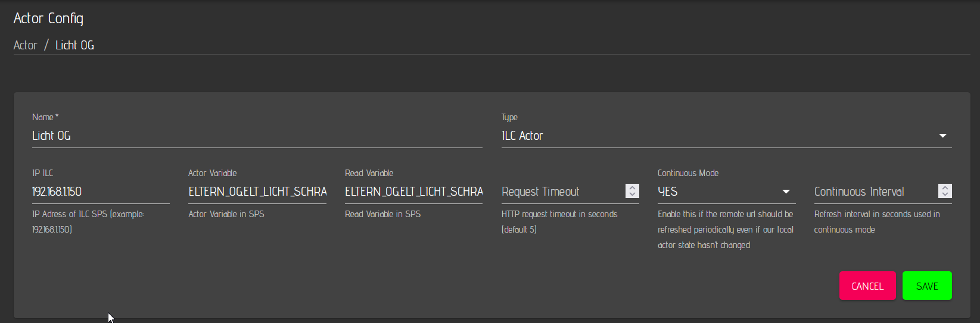
Task: Increase Continuous Interval with the up arrow
Action: coord(945,187)
